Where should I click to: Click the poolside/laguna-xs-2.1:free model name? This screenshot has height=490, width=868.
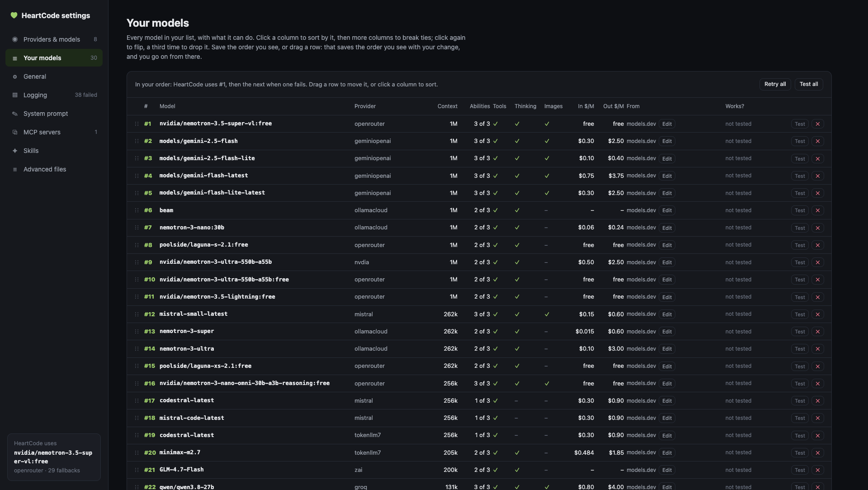205,366
